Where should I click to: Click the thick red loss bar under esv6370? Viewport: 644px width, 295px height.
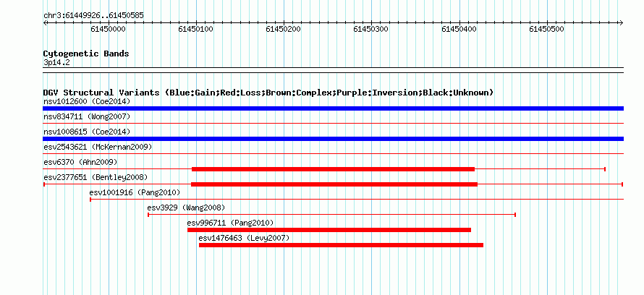click(x=333, y=169)
